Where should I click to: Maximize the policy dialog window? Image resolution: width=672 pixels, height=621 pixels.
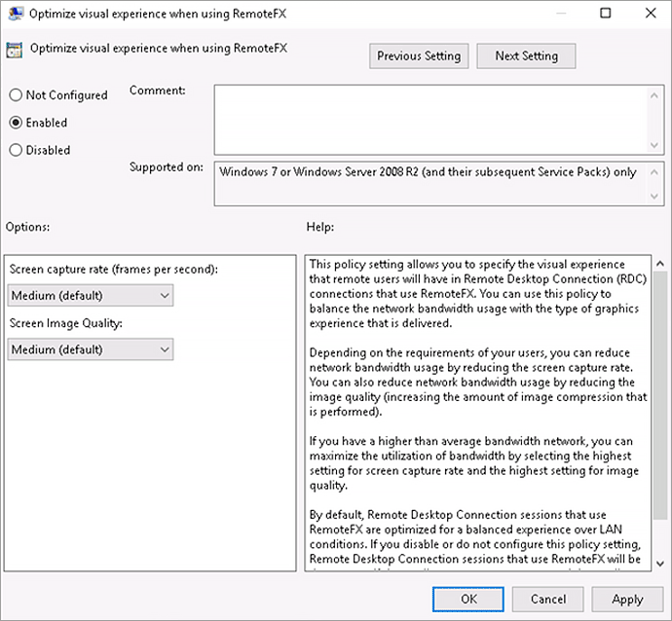coord(606,14)
